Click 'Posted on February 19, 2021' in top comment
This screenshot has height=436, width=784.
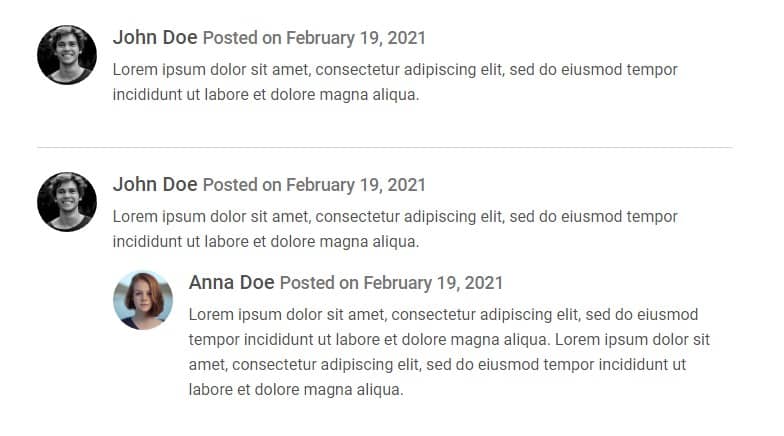(314, 38)
